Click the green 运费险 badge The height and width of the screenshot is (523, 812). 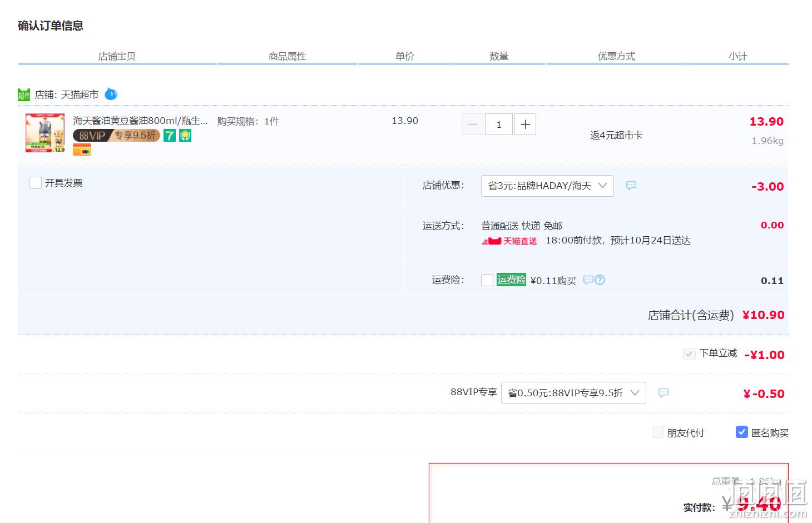click(511, 280)
